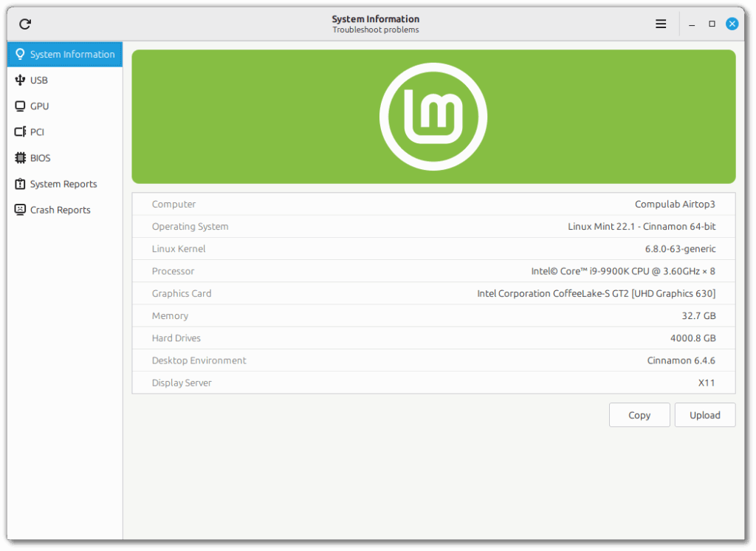756x551 pixels.
Task: Click the Processor information row
Action: (433, 271)
